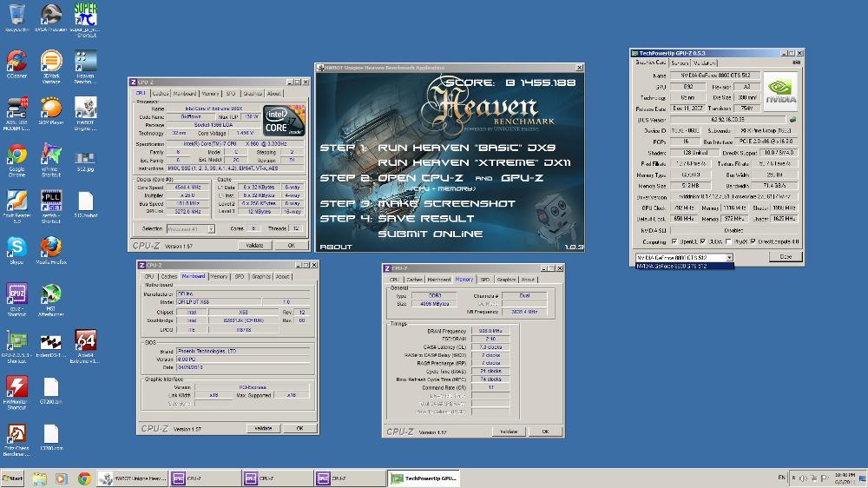Launch Foxit Reader from the desktop

point(16,206)
